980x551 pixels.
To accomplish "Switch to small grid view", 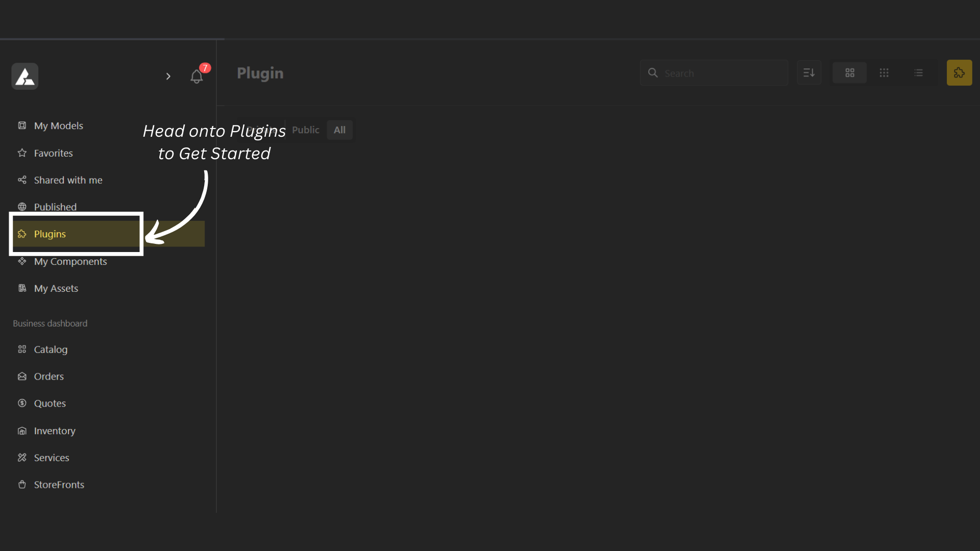I will [x=884, y=73].
